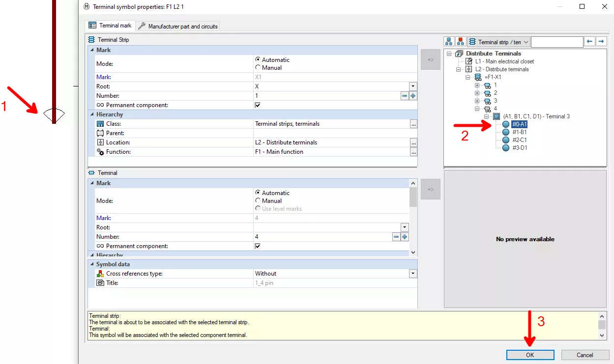Click the Location browse ellipsis button

coord(413,143)
